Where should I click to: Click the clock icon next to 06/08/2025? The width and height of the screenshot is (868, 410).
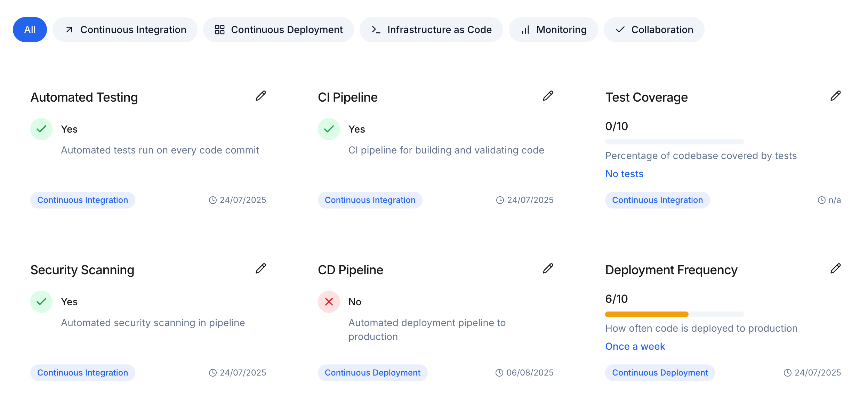(499, 372)
